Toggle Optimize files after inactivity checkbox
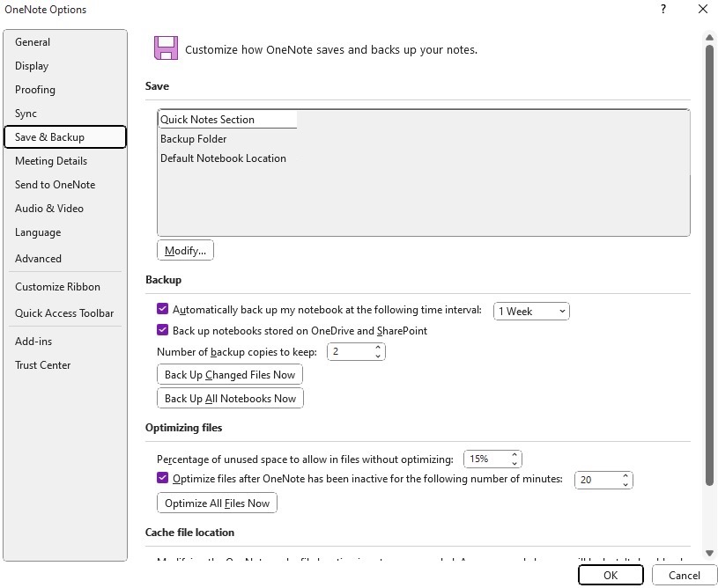The height and width of the screenshot is (588, 718). coord(163,478)
